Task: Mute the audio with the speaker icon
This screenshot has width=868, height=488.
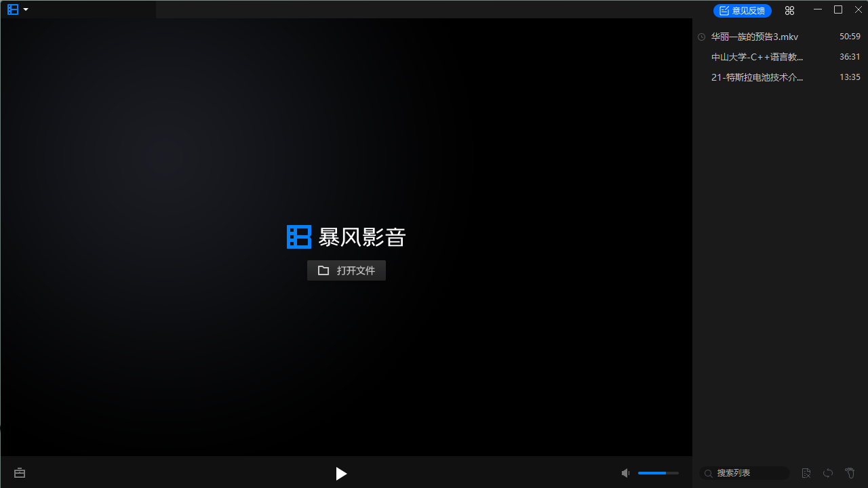Action: (x=625, y=472)
